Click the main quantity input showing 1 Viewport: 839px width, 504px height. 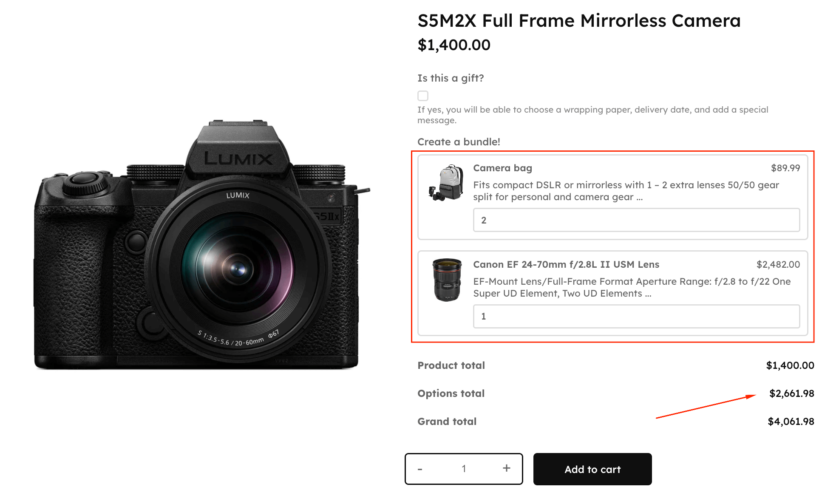[463, 468]
